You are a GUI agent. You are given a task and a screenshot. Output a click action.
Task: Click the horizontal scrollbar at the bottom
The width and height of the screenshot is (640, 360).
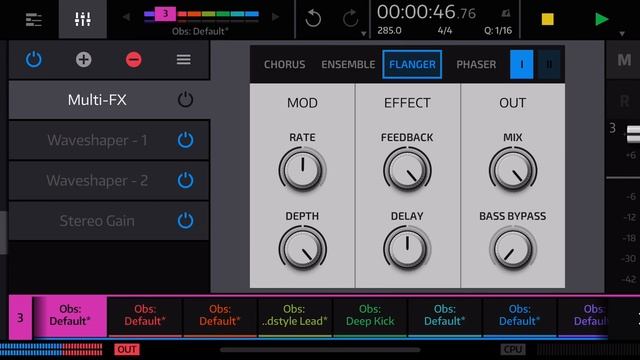[320, 350]
